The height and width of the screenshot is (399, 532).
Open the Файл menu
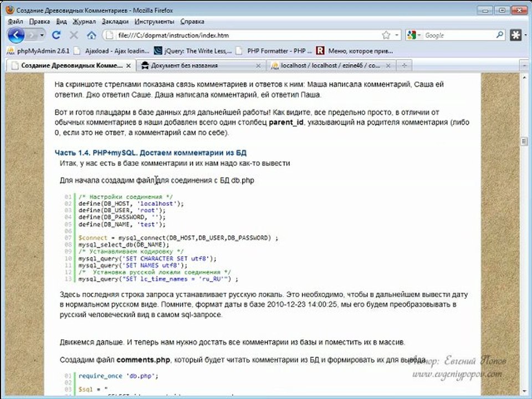[16, 22]
